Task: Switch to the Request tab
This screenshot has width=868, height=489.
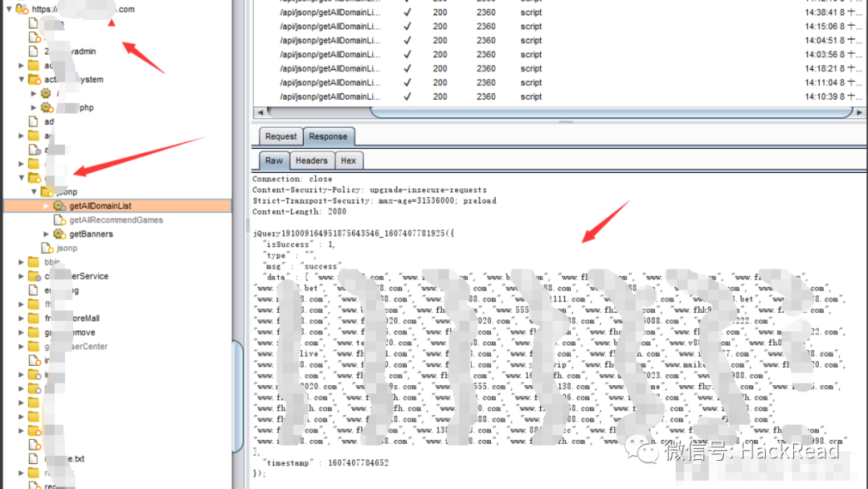Action: click(280, 137)
